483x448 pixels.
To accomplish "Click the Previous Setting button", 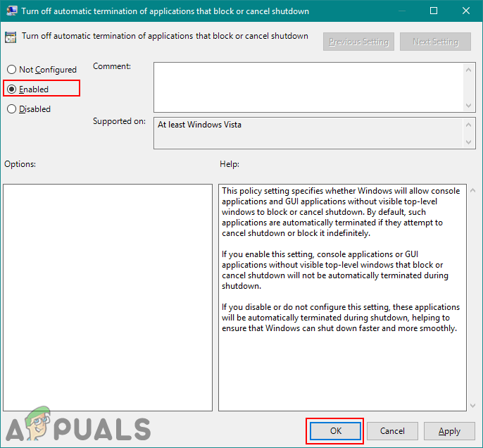I will (358, 42).
